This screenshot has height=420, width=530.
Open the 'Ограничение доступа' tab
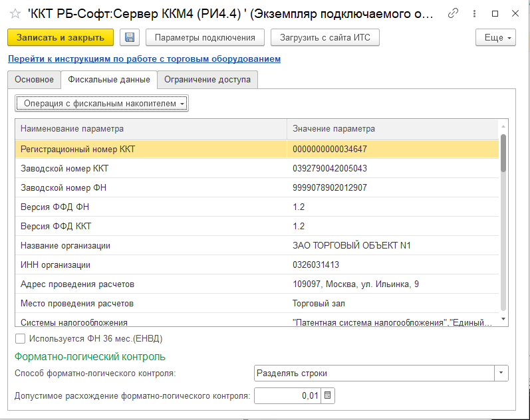pyautogui.click(x=207, y=80)
